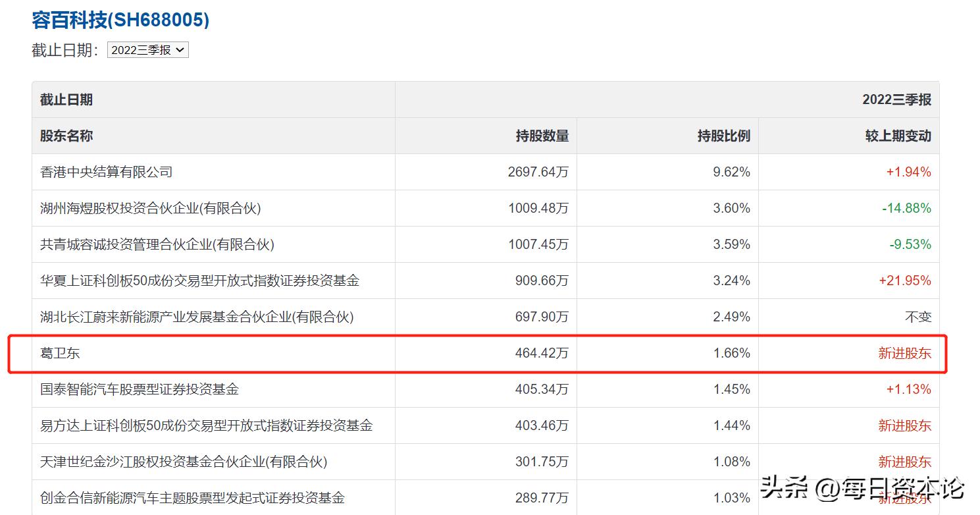Image resolution: width=980 pixels, height=515 pixels.
Task: Select shareholder 易方达上证科创板50成份交易型开放式指数证券投资基金
Action: coord(207,426)
